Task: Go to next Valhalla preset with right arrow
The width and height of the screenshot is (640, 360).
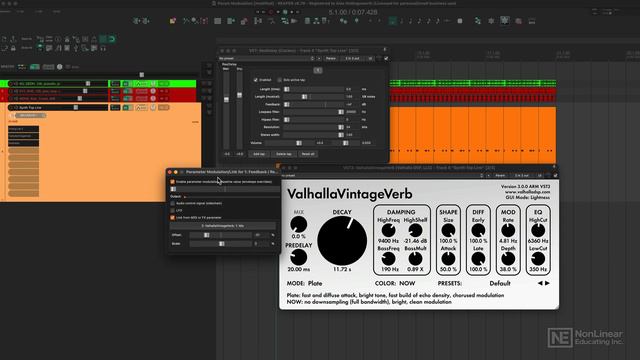Action: click(547, 283)
